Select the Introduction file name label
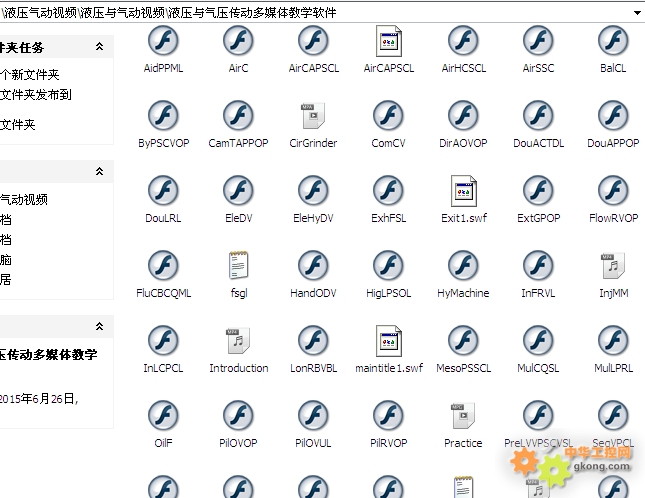 [239, 368]
